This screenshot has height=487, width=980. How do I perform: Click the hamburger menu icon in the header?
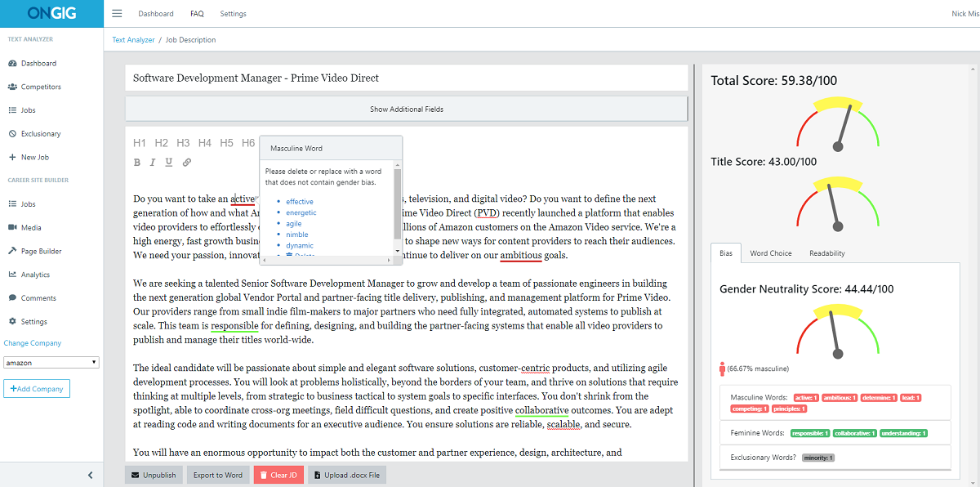point(117,13)
